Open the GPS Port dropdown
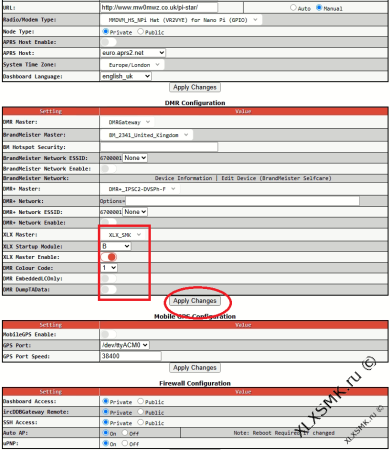This screenshot has height=450, width=390. point(125,345)
